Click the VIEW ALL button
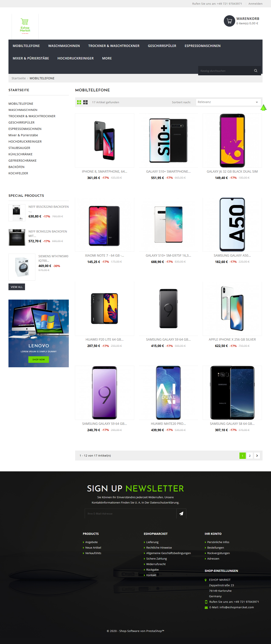Image resolution: width=271 pixels, height=644 pixels. (x=17, y=287)
